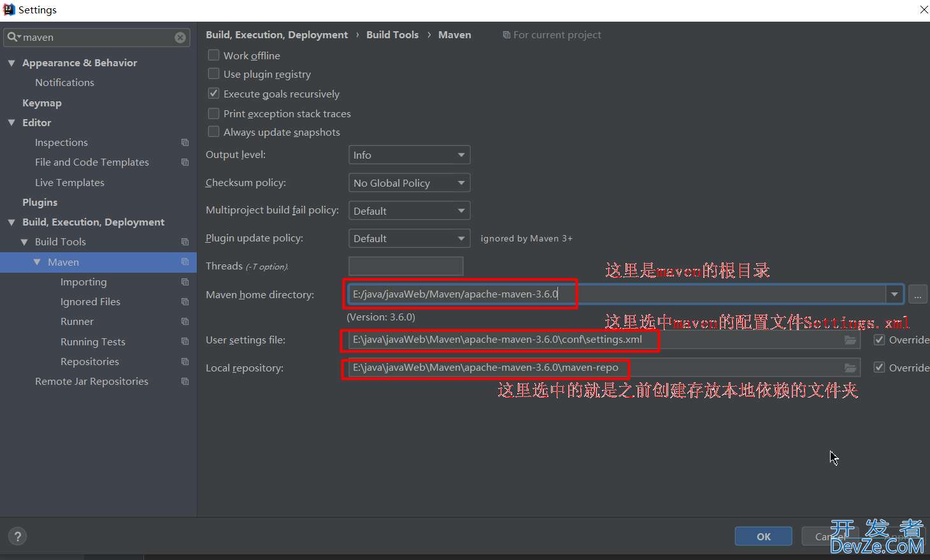This screenshot has height=560, width=930.
Task: Uncheck Execute goals recursively
Action: click(x=214, y=94)
